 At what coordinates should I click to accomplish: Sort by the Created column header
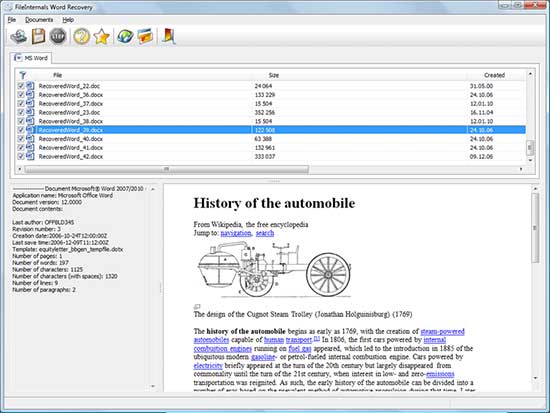click(x=494, y=75)
